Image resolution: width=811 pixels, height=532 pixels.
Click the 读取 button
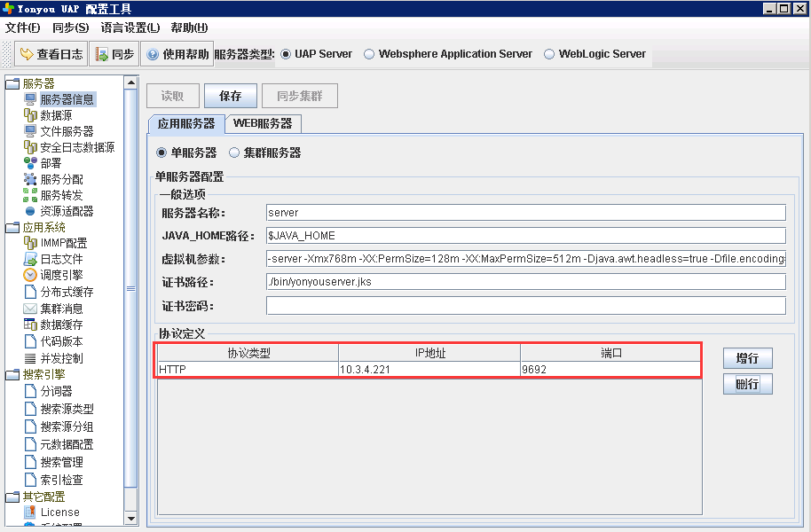click(x=172, y=96)
